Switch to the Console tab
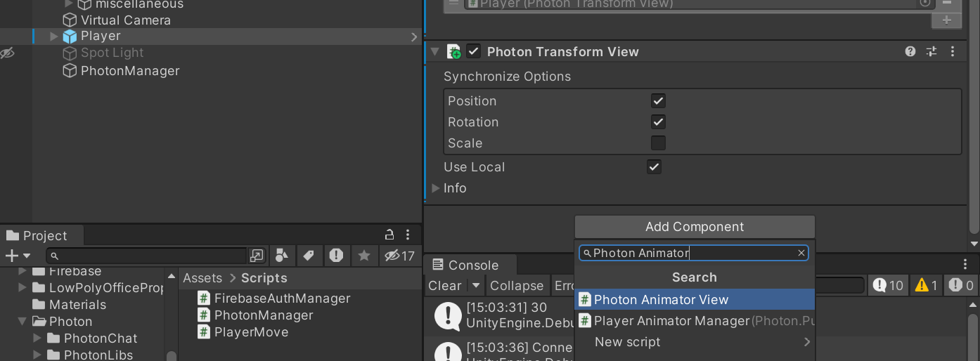This screenshot has width=980, height=361. pos(465,265)
